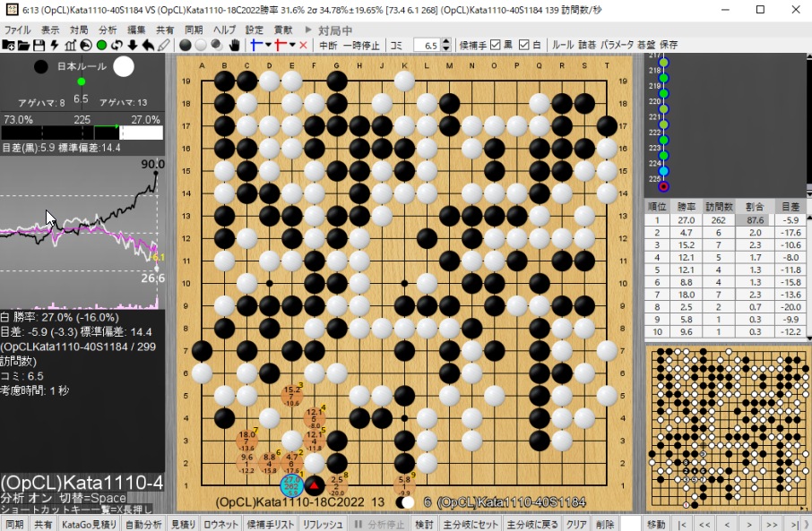
Task: Click the black down-arrow toolbar icon
Action: [133, 45]
